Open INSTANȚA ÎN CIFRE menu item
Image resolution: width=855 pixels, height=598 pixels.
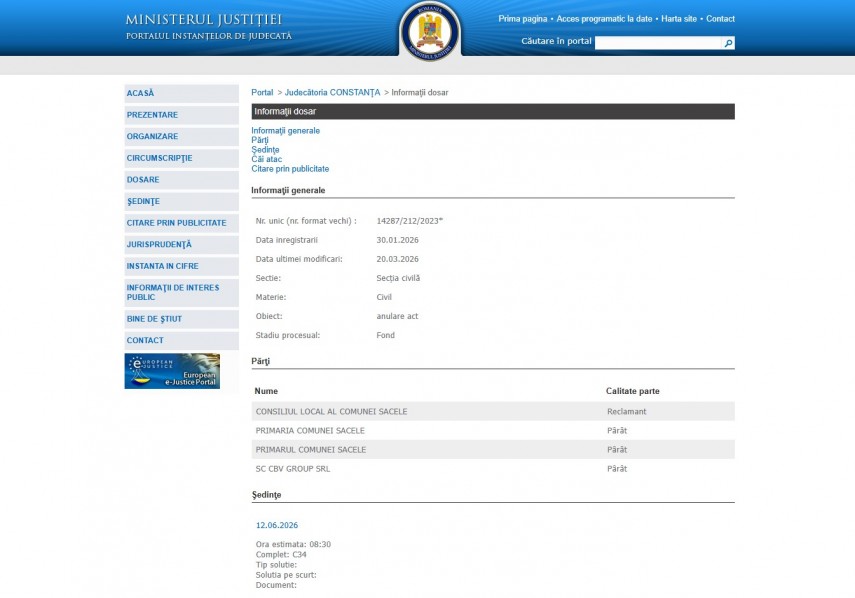click(x=181, y=266)
